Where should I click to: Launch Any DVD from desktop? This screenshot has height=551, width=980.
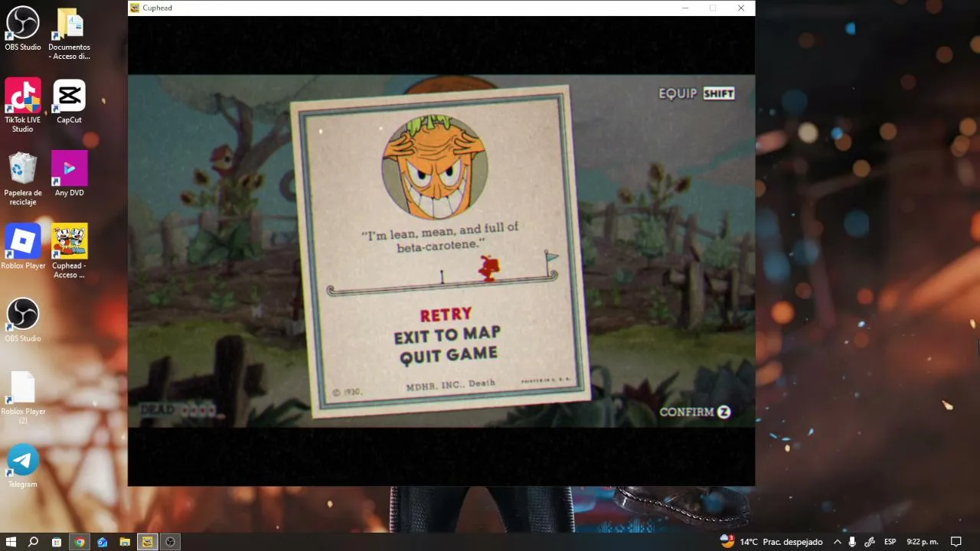pos(69,174)
